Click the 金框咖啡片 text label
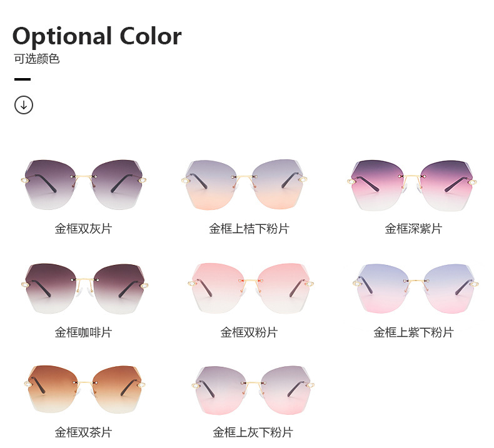This screenshot has width=494, height=448. click(83, 332)
